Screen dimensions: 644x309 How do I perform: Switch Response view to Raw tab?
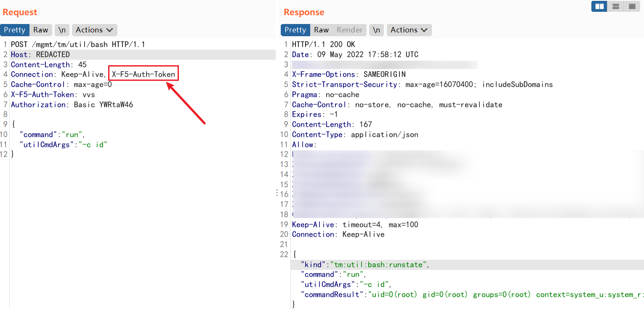(x=321, y=30)
